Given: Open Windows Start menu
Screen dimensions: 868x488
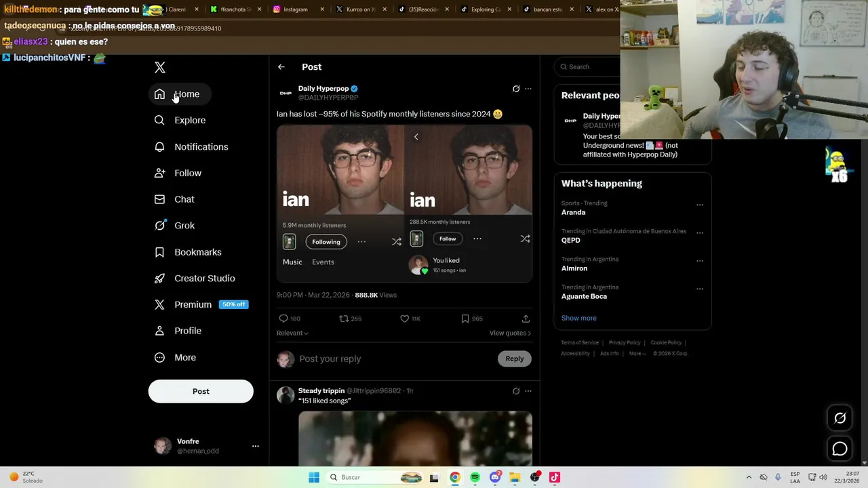Looking at the screenshot, I should [x=314, y=477].
